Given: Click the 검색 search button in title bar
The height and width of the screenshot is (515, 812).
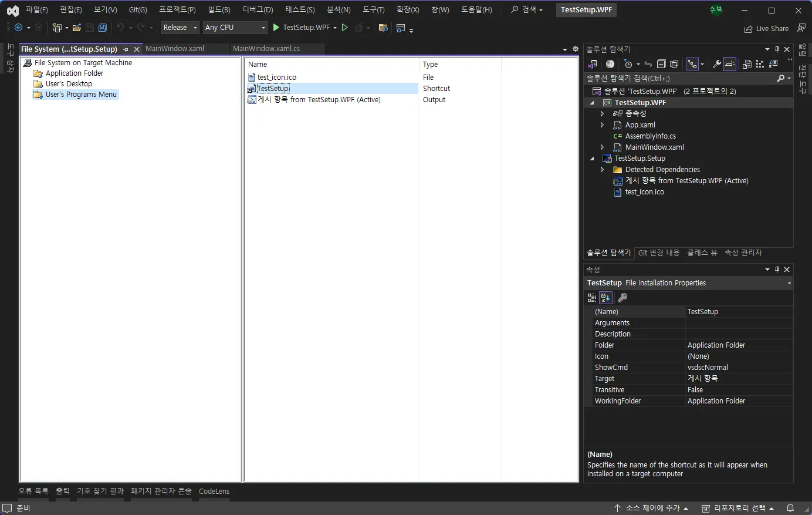Looking at the screenshot, I should pos(527,10).
